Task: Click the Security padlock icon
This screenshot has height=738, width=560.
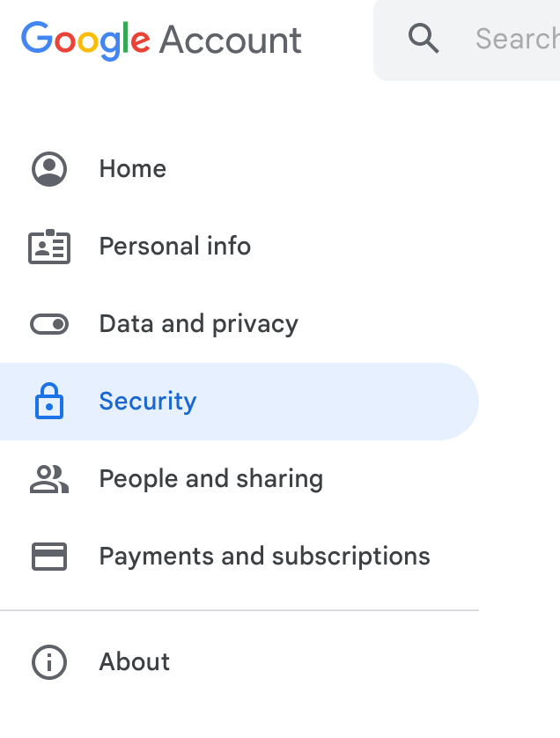Action: (49, 402)
